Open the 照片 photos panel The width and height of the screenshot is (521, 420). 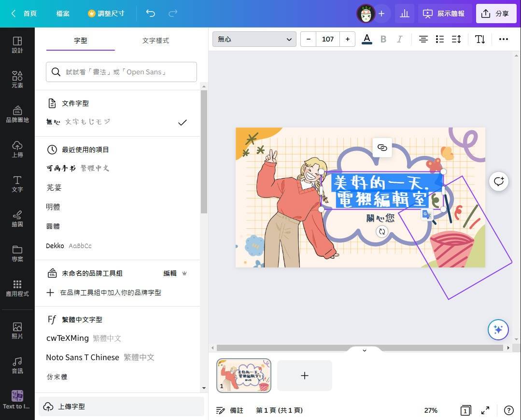click(x=17, y=330)
